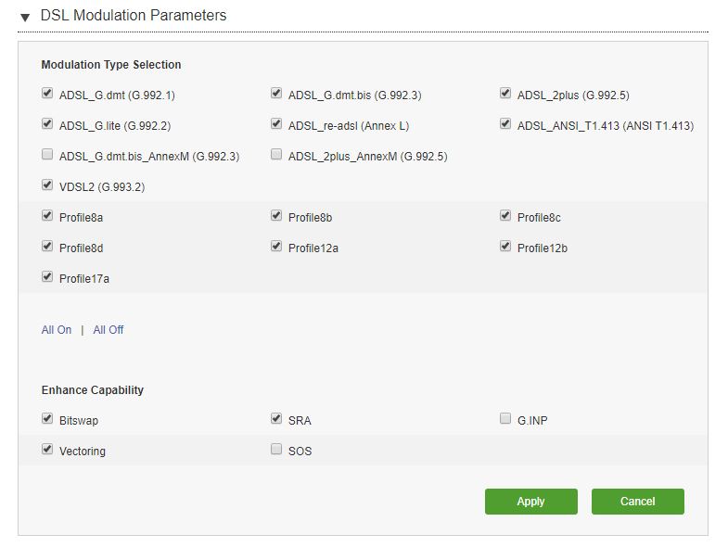Click the All Off link
Screen dimensions: 728x560
click(x=109, y=330)
